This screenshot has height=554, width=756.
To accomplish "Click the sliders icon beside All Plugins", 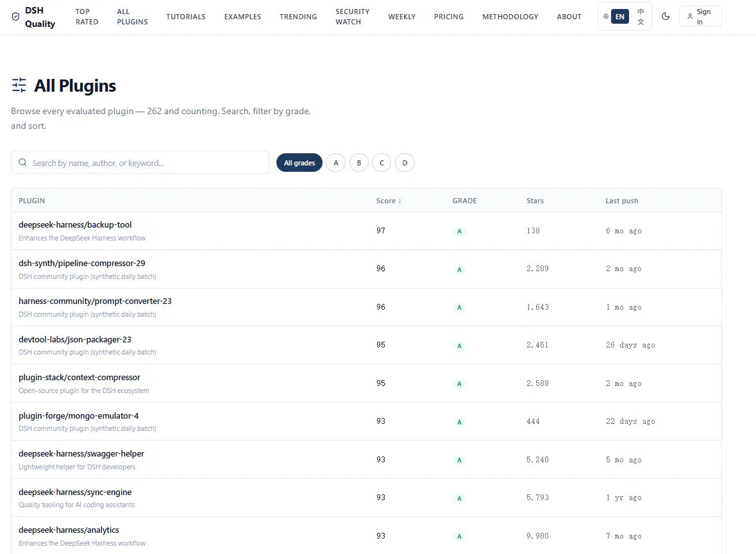I will click(x=19, y=85).
